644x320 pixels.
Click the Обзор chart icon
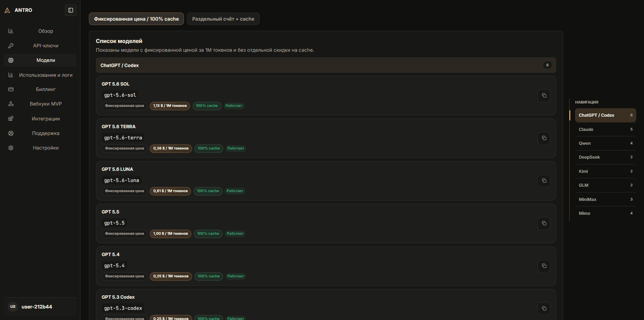click(x=11, y=31)
